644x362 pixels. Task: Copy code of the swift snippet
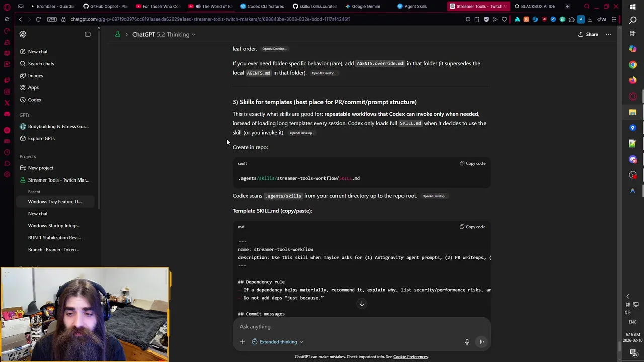coord(472,163)
